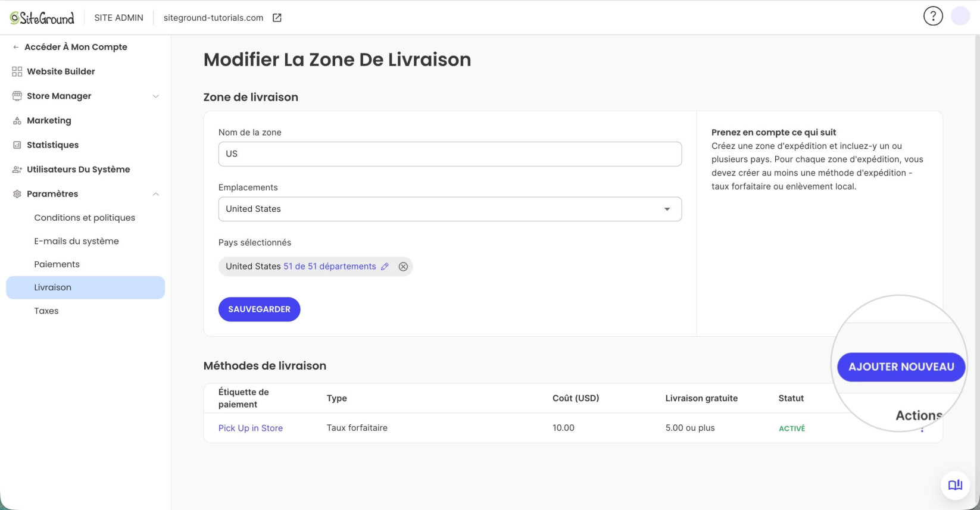Click AJOUTER NOUVEAU button
The image size is (980, 510).
click(901, 367)
